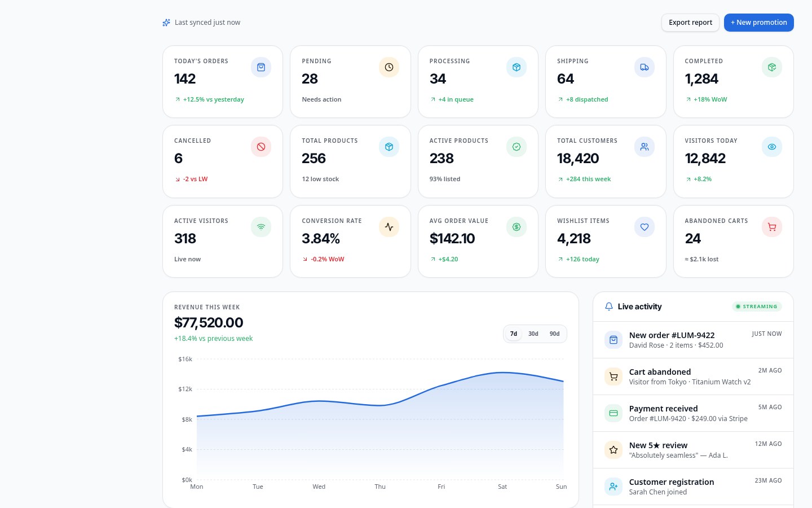
Task: Click the Payment received card icon
Action: 614,413
